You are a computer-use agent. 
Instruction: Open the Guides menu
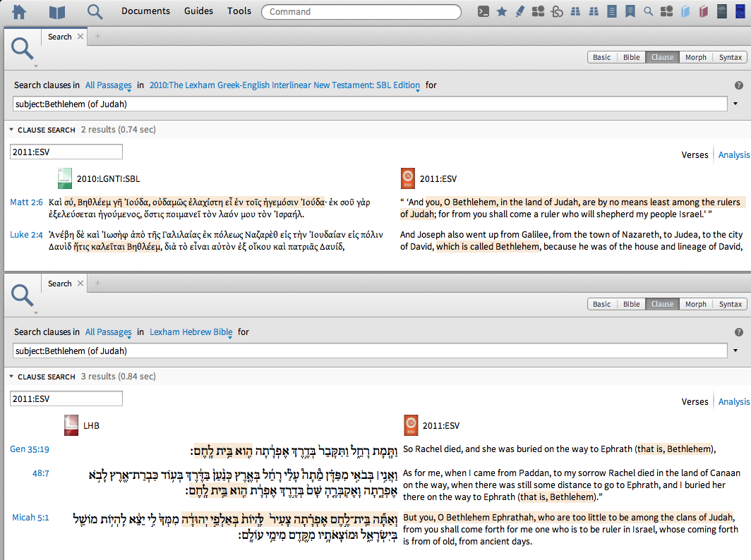point(198,11)
